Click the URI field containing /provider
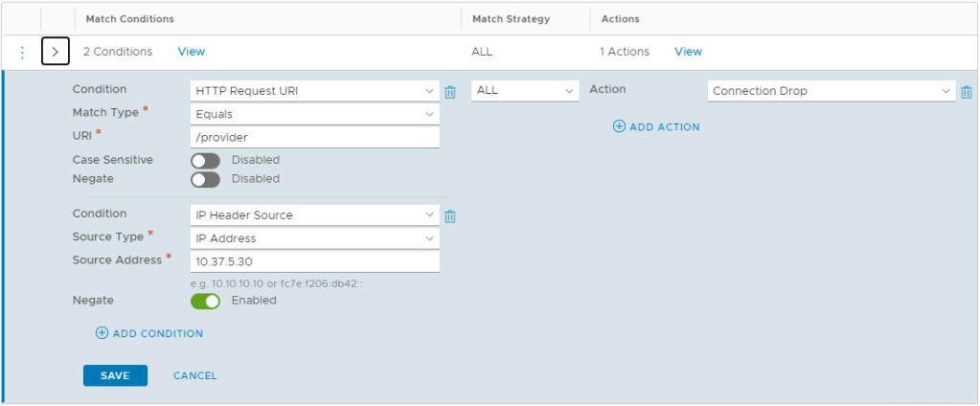The image size is (980, 406). pos(314,137)
